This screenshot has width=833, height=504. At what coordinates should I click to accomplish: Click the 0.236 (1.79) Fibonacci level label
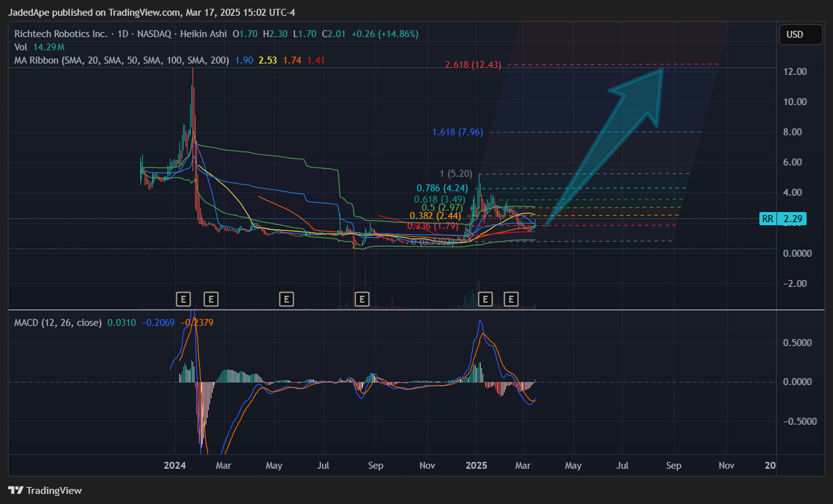tap(433, 226)
